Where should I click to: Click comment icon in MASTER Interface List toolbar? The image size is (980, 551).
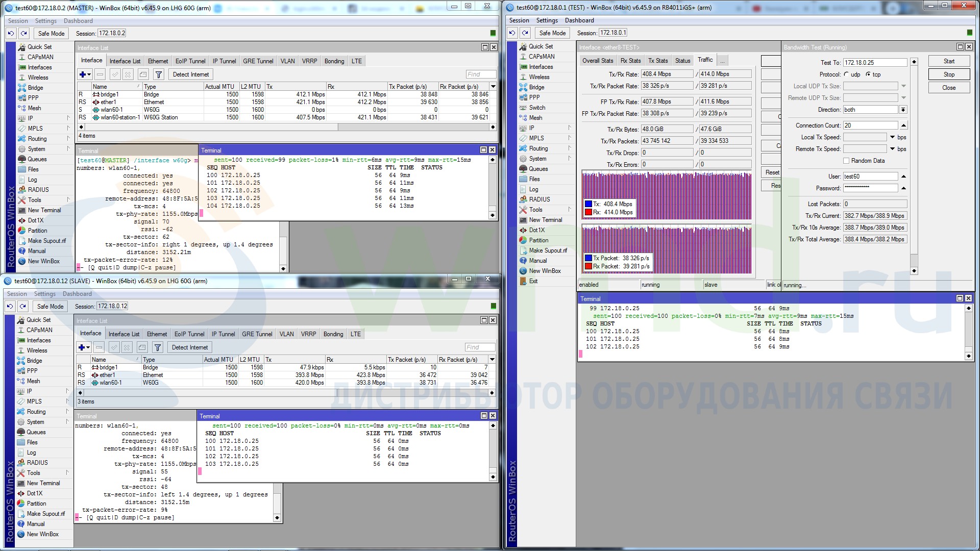tap(143, 74)
